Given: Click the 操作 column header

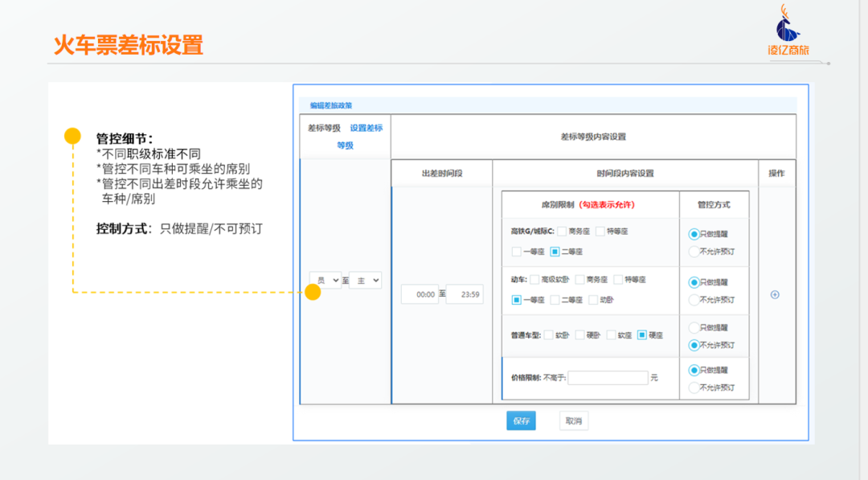Looking at the screenshot, I should coord(776,174).
